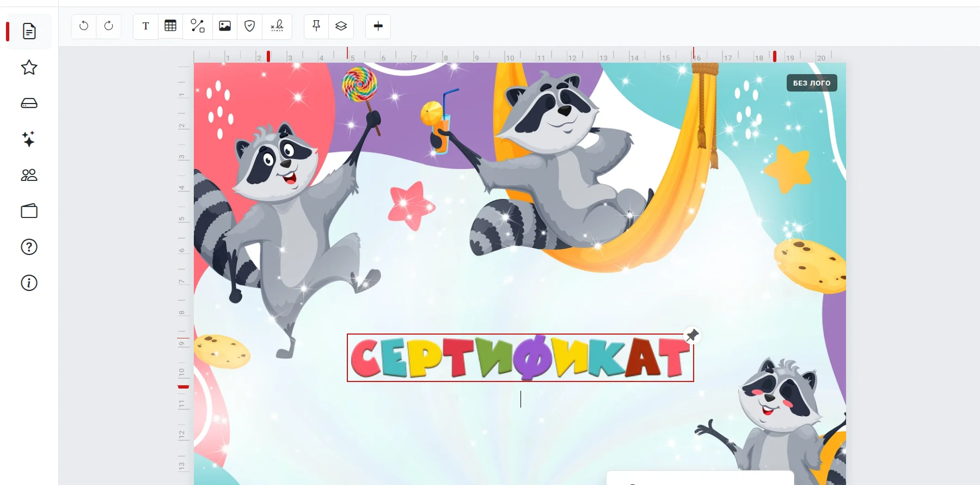The image size is (980, 485).
Task: Open the storage drive icon in sidebar
Action: [x=29, y=104]
